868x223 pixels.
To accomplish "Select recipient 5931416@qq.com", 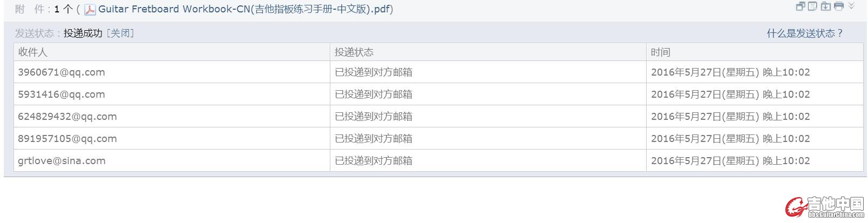I will 62,94.
